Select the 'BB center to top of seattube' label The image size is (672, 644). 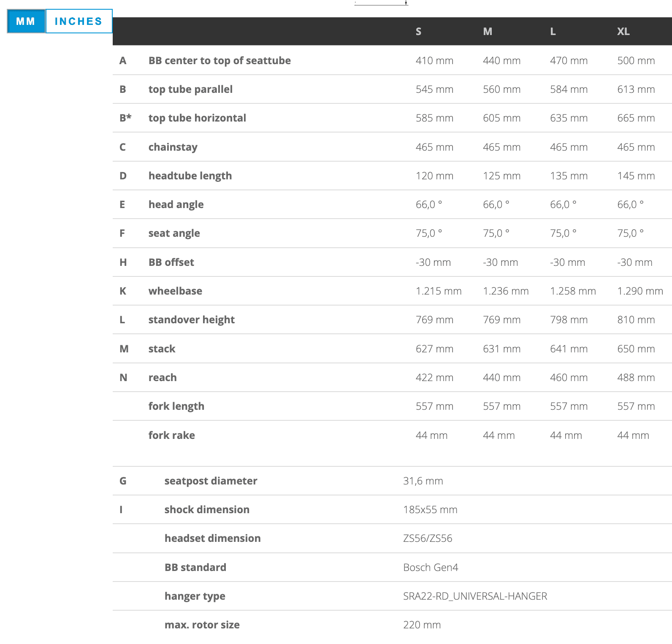tap(219, 60)
